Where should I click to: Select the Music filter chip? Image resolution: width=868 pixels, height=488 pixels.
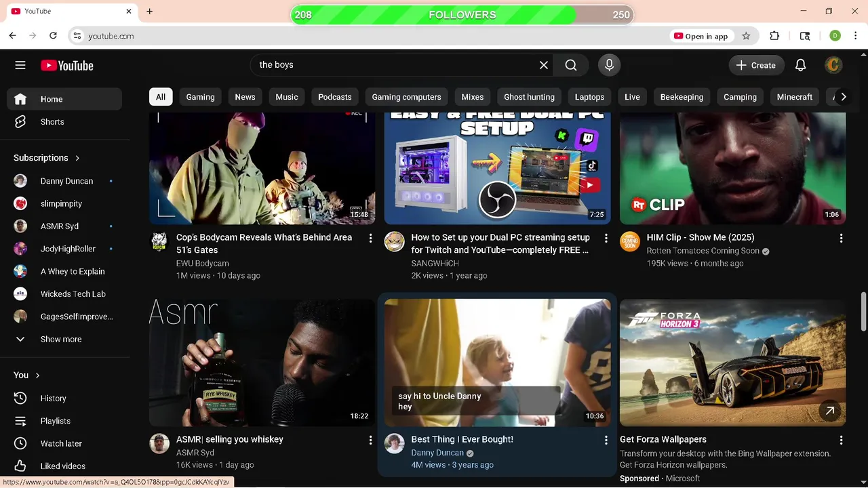pos(287,97)
